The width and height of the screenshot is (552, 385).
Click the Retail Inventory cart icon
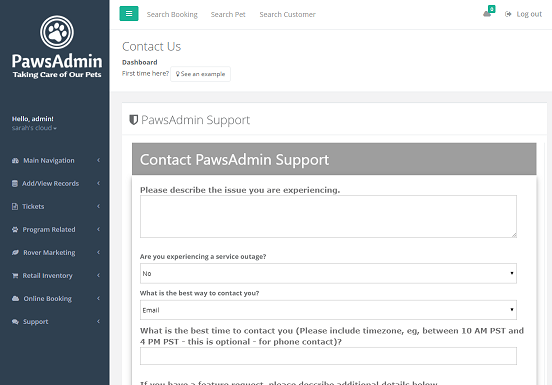pos(15,276)
